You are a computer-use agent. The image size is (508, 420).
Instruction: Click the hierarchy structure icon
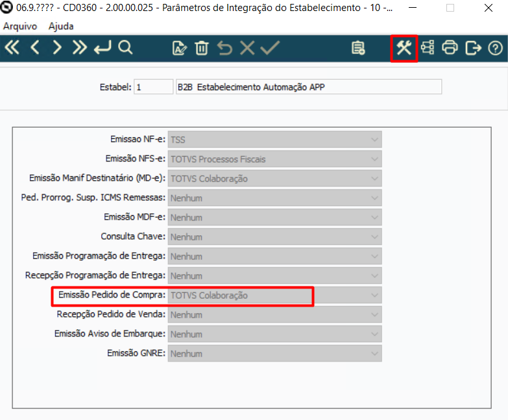click(428, 48)
